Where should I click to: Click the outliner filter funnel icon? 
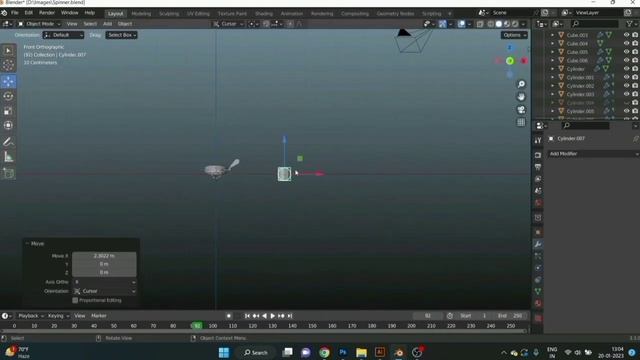click(x=629, y=24)
